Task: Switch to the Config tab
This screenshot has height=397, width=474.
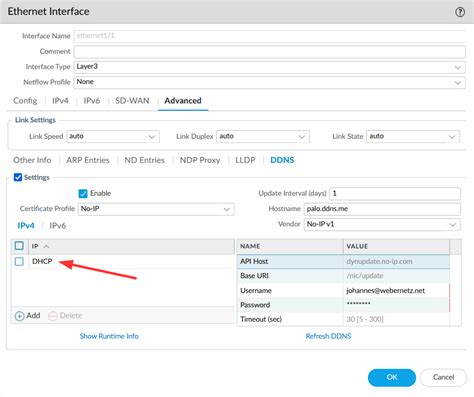Action: pos(25,101)
